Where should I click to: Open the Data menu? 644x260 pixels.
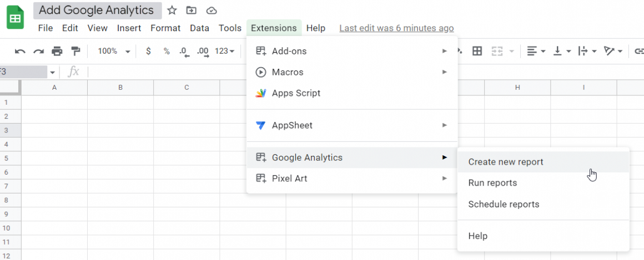pyautogui.click(x=200, y=28)
